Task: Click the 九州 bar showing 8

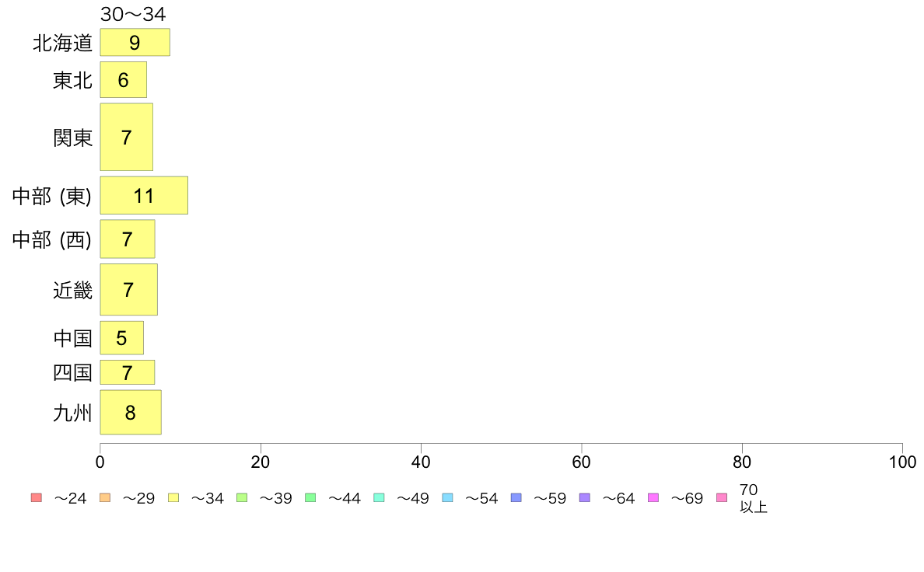Action: point(131,413)
